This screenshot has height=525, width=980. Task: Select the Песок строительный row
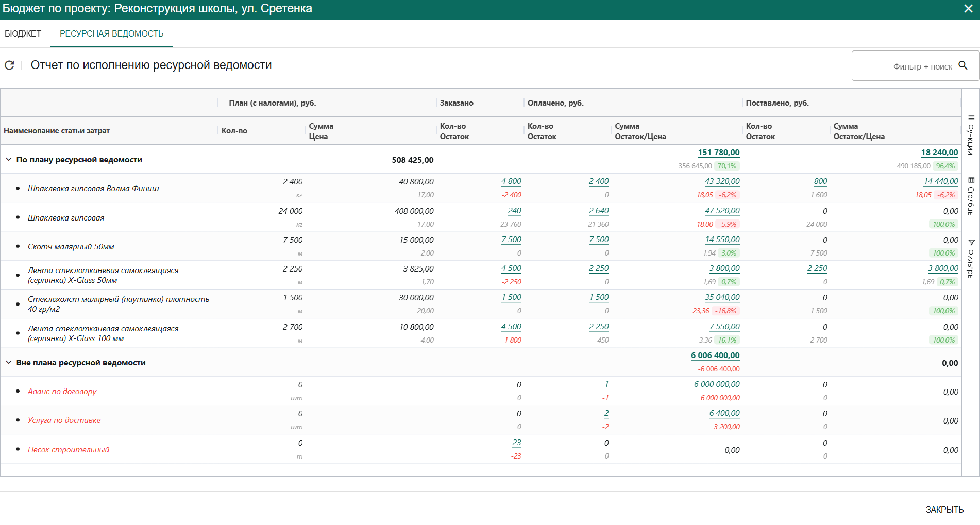pyautogui.click(x=69, y=450)
